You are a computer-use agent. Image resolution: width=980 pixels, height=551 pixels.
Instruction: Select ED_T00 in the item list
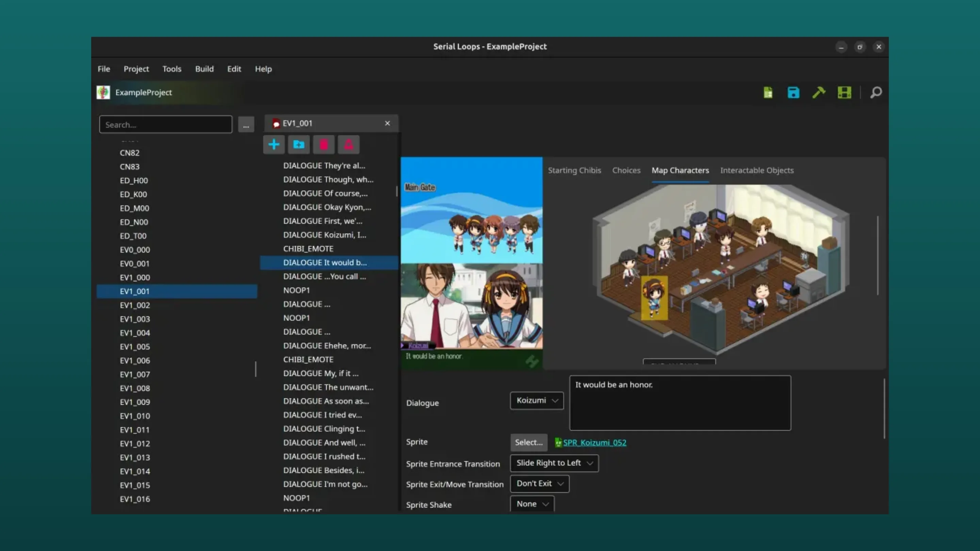(177, 236)
